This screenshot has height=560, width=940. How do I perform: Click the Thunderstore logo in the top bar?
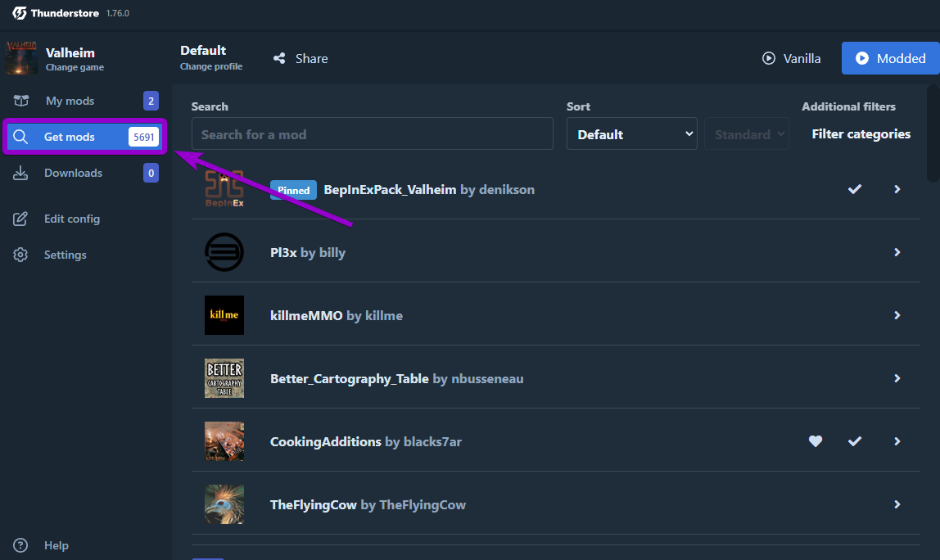18,13
